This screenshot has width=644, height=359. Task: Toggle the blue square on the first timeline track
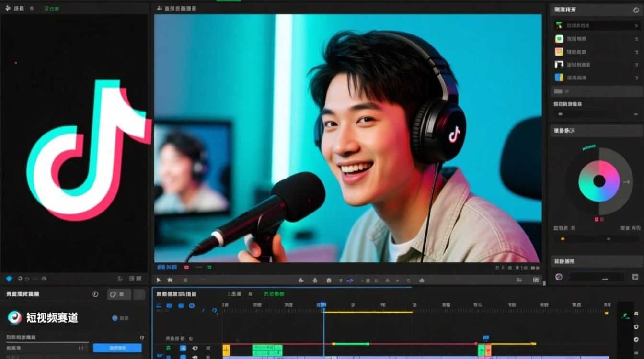pyautogui.click(x=183, y=348)
